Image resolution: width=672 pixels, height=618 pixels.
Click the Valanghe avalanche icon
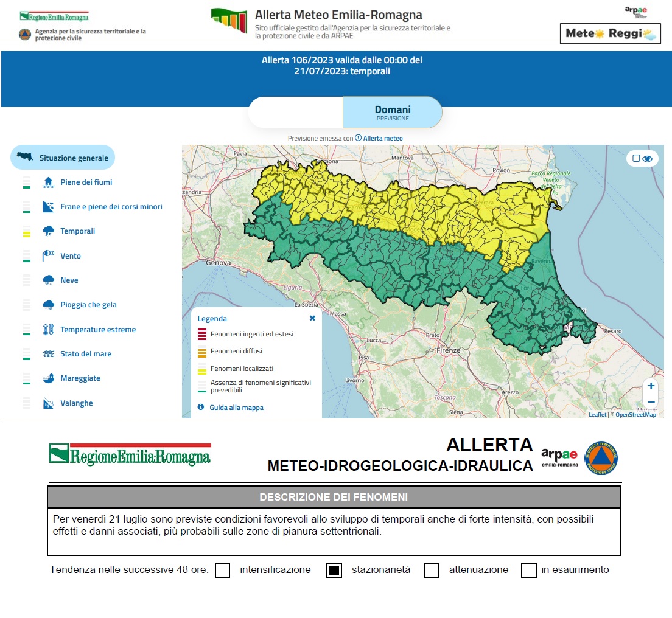pos(48,403)
